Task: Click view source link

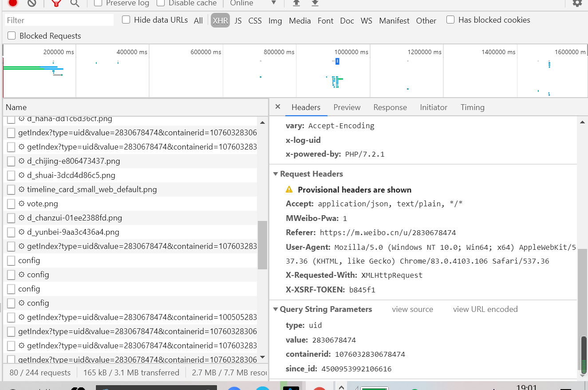Action: coord(412,309)
